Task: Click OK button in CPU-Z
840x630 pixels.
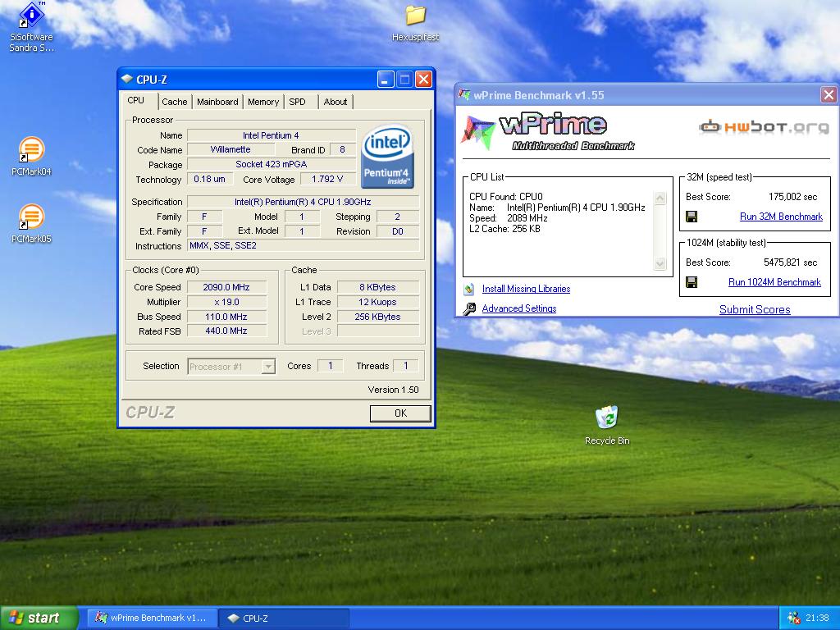Action: pos(400,413)
